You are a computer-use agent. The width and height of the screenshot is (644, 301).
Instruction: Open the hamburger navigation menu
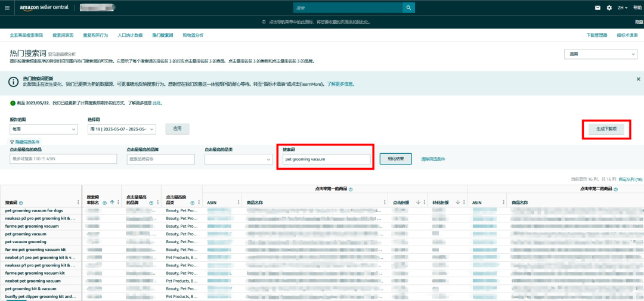coord(7,8)
